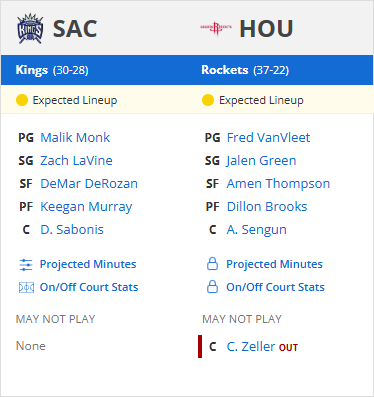Open Rockets On/Off Court Stats

[x=275, y=287]
